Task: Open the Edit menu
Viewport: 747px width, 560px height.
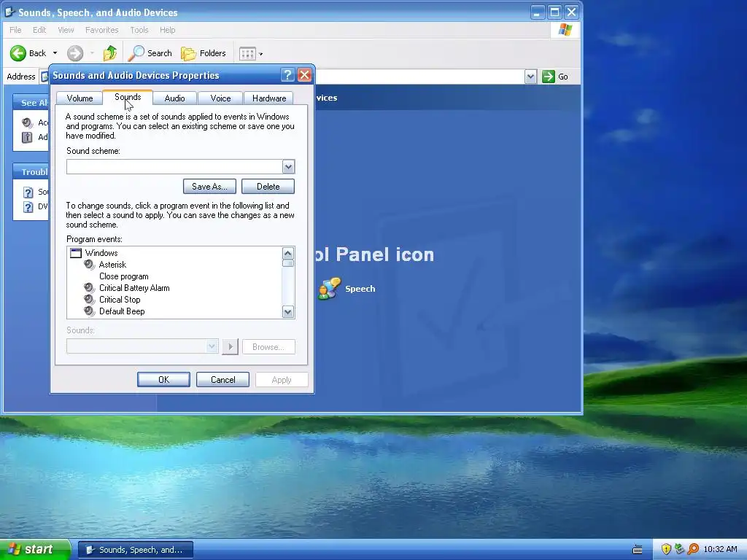Action: pyautogui.click(x=39, y=30)
